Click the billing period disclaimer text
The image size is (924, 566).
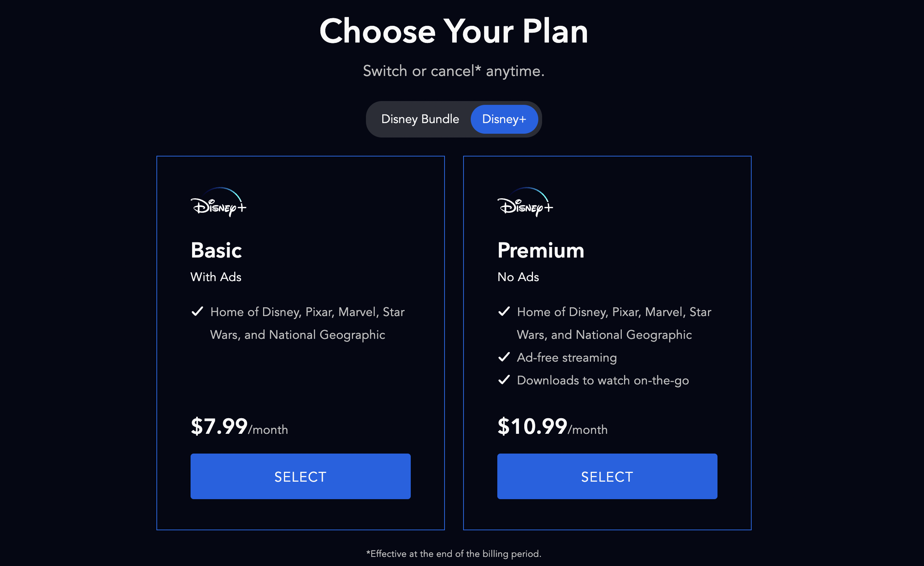click(x=454, y=554)
